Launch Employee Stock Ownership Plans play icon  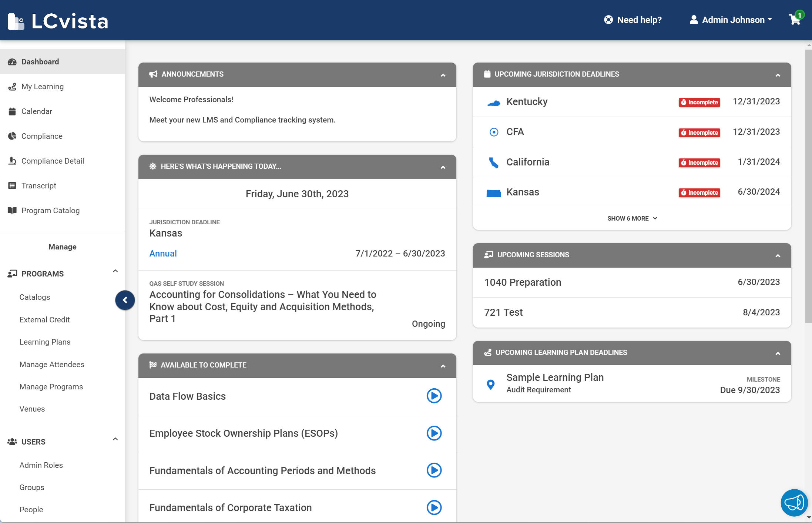coord(434,433)
